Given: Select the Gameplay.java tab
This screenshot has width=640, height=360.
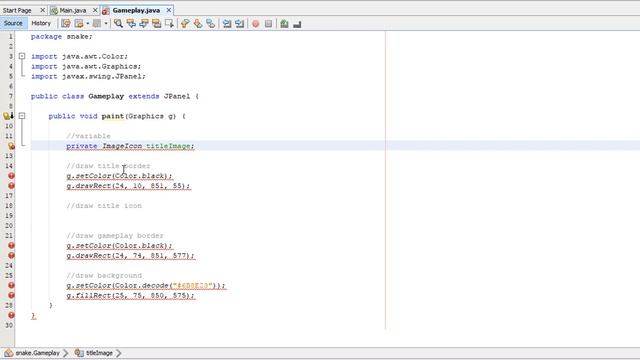Looking at the screenshot, I should click(136, 10).
